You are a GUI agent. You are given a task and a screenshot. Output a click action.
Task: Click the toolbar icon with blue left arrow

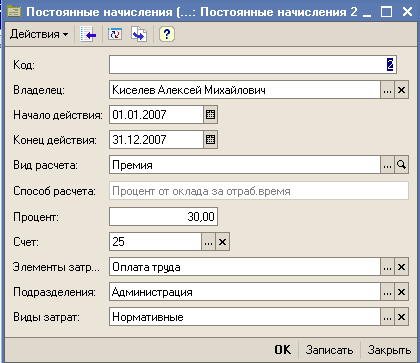(x=88, y=34)
